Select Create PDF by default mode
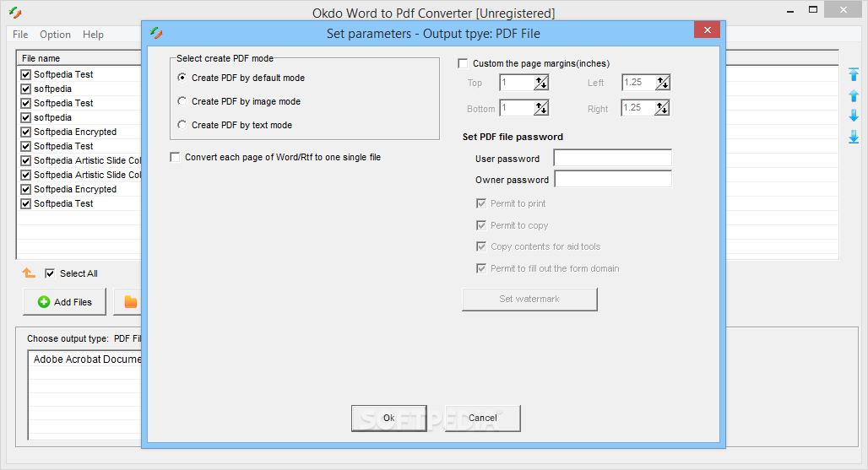This screenshot has height=470, width=868. (182, 78)
